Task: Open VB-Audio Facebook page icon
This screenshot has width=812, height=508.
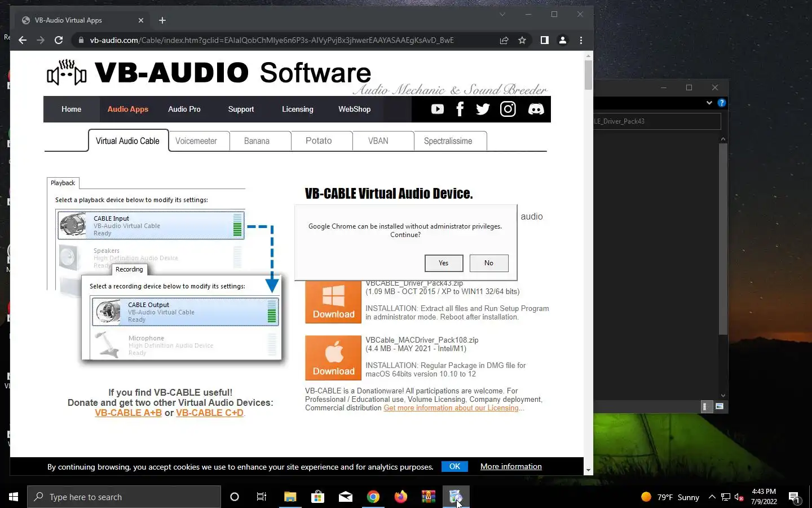Action: (x=460, y=109)
